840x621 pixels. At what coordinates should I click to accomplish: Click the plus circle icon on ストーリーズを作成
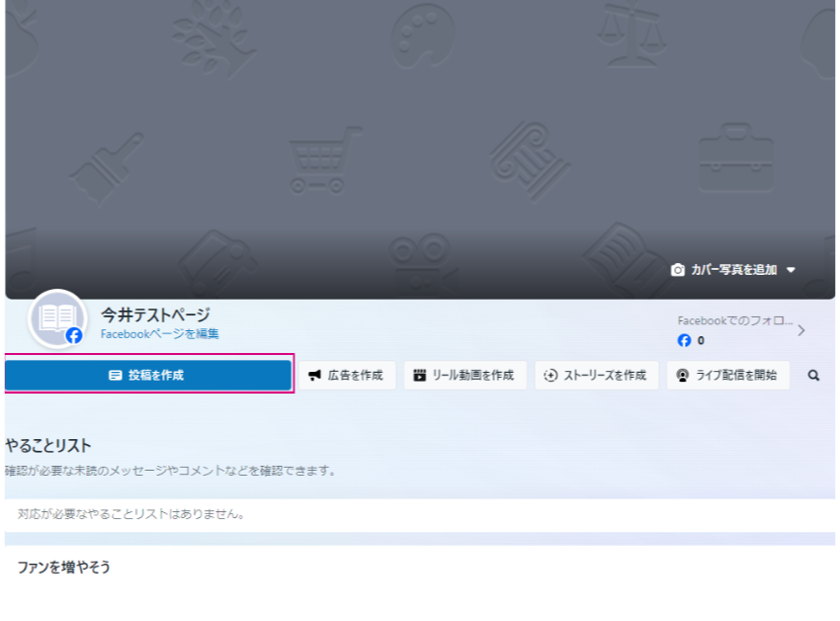point(550,376)
